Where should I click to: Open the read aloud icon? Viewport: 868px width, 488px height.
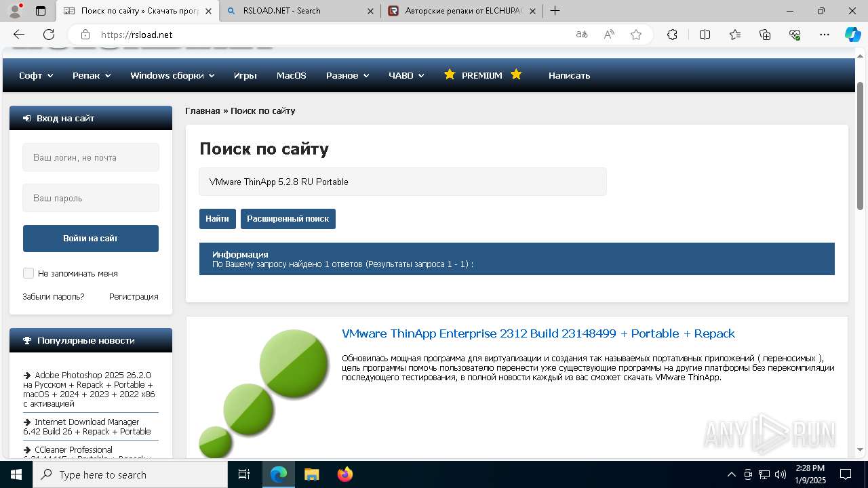609,35
